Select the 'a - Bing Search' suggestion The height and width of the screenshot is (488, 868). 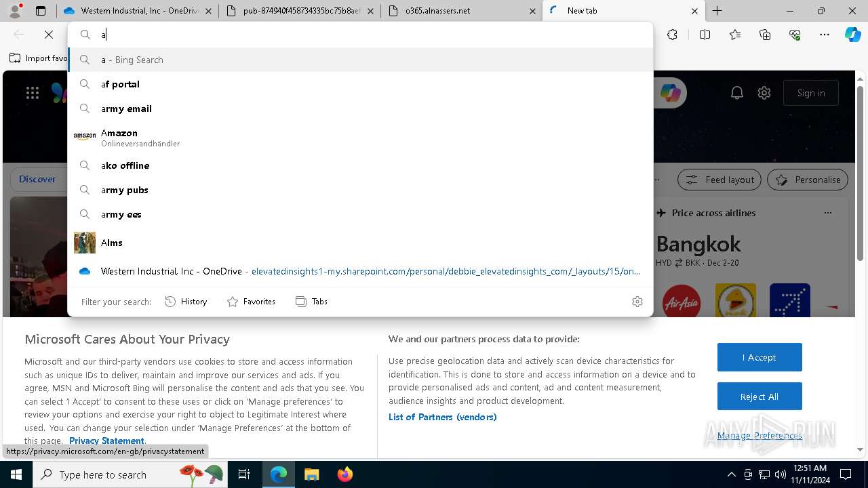click(360, 60)
